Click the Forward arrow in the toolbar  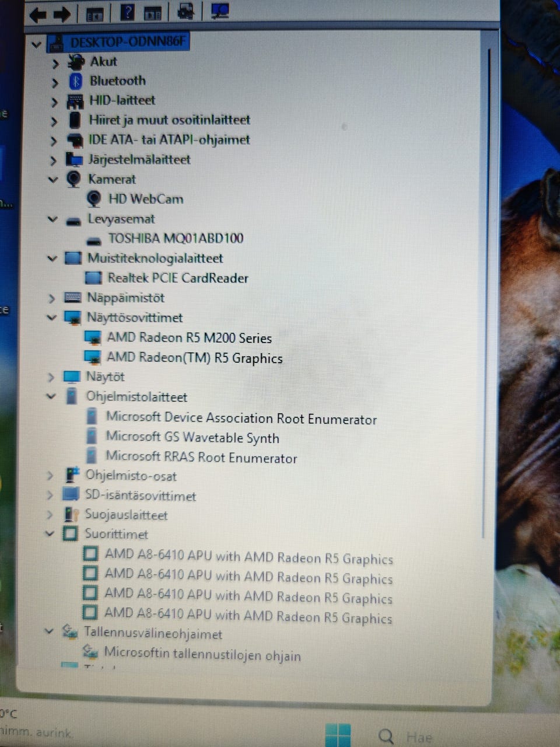coord(62,14)
